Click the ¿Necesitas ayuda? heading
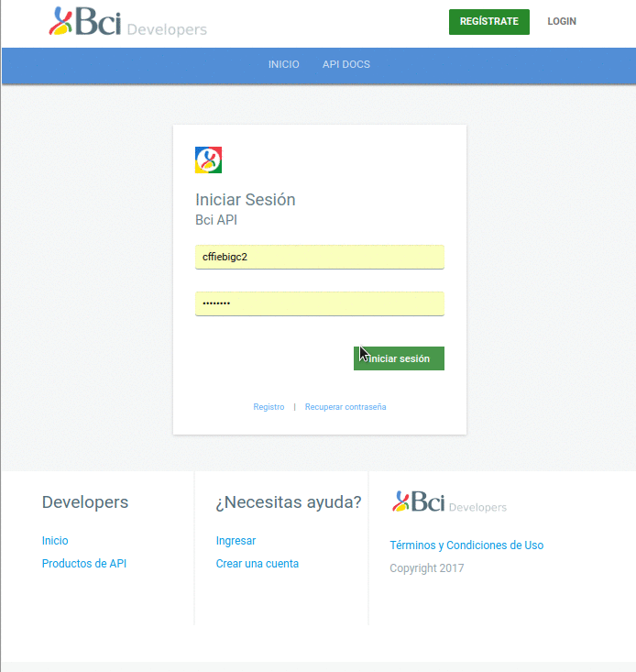This screenshot has height=672, width=636. point(289,501)
